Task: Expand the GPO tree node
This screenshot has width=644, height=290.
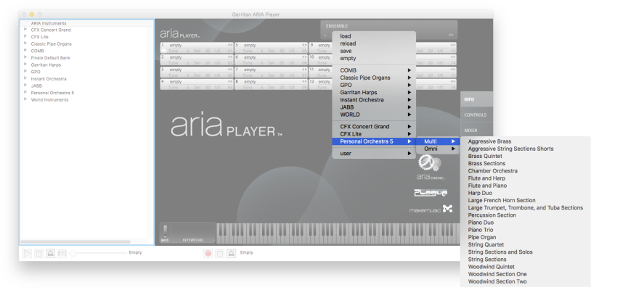Action: (25, 71)
